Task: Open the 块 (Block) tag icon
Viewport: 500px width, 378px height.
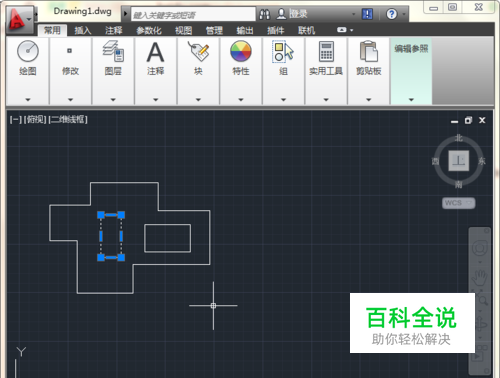Action: point(198,51)
